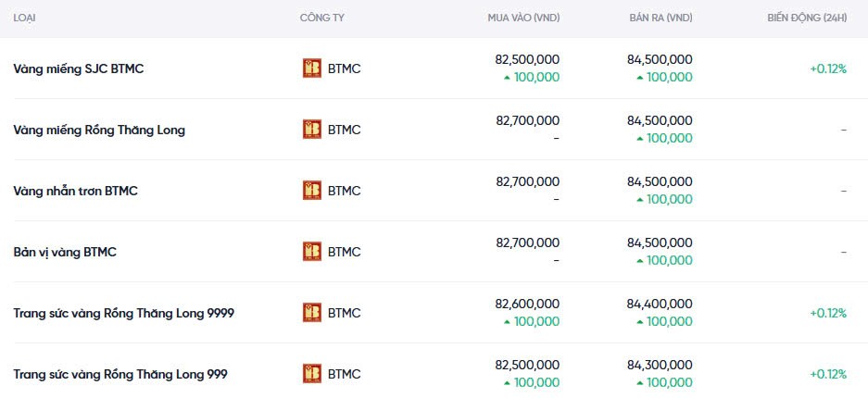868x398 pixels.
Task: Open Vàng miếng Rồng Thăng Long link
Action: pyautogui.click(x=99, y=130)
